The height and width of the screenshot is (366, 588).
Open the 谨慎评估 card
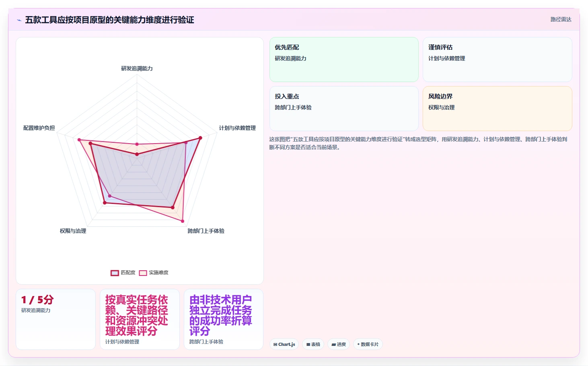tap(497, 60)
